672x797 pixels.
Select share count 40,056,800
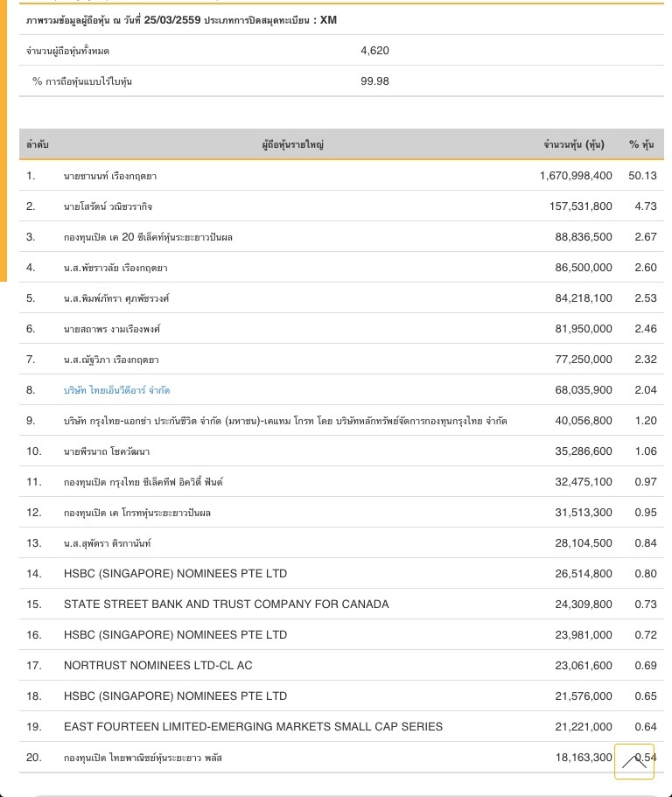pos(584,420)
